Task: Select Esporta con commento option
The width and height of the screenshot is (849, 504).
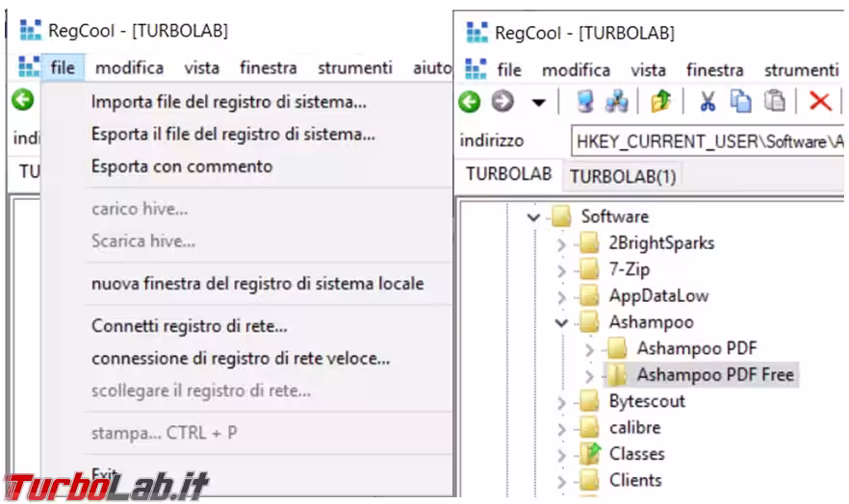Action: point(181,166)
